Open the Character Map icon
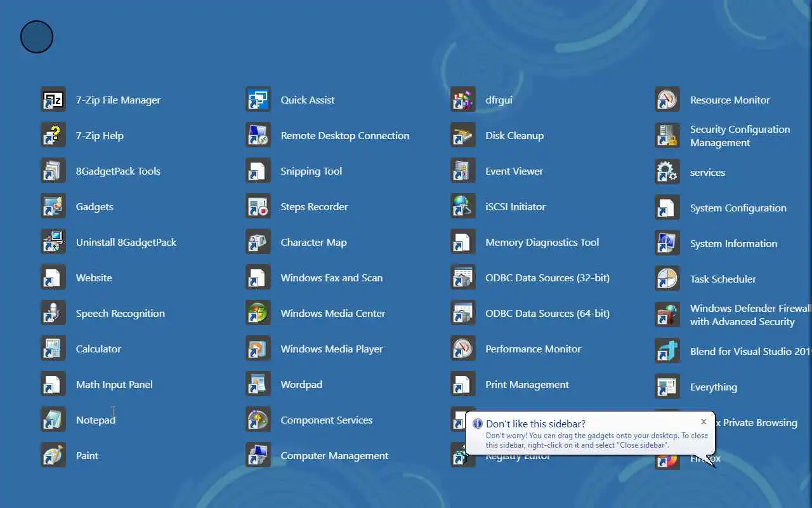 (x=258, y=242)
